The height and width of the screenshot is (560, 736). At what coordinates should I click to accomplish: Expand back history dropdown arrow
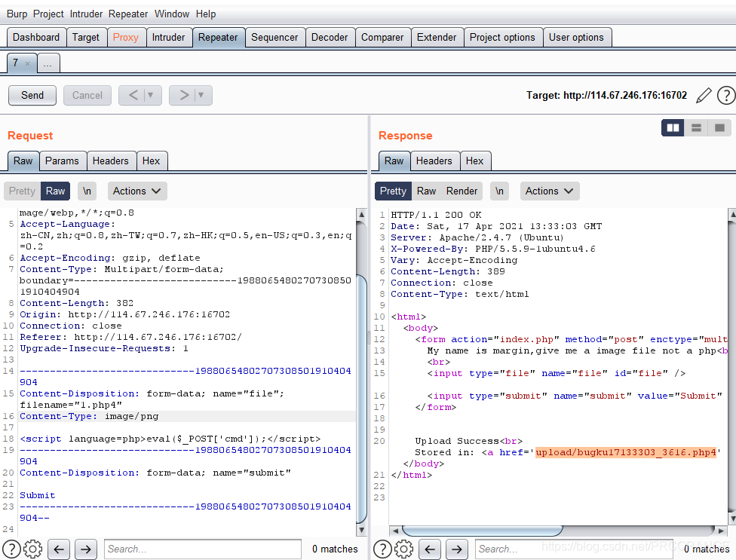click(151, 95)
